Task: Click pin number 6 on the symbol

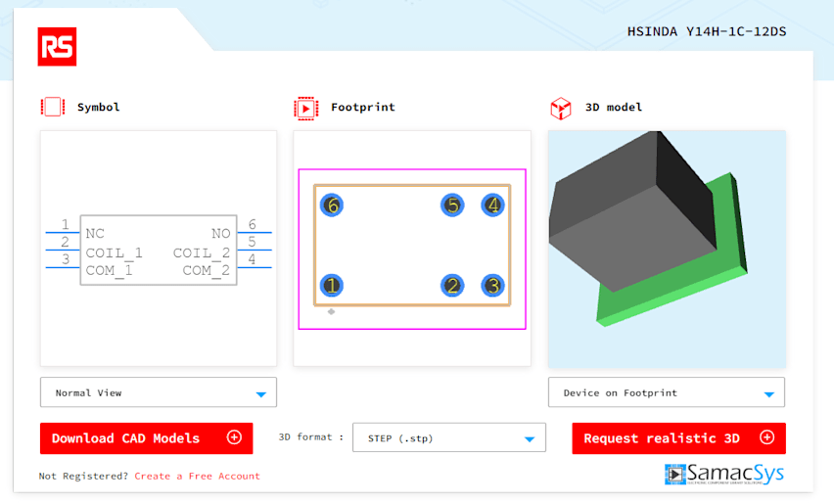Action: [253, 224]
